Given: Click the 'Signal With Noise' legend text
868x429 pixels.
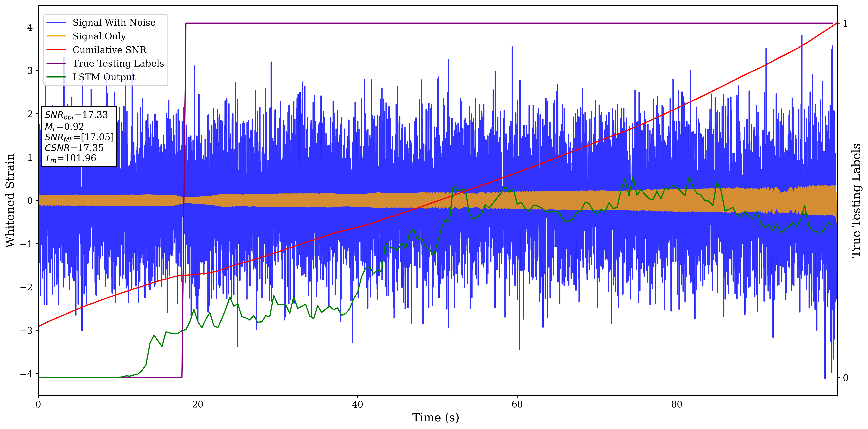Looking at the screenshot, I should click(114, 23).
